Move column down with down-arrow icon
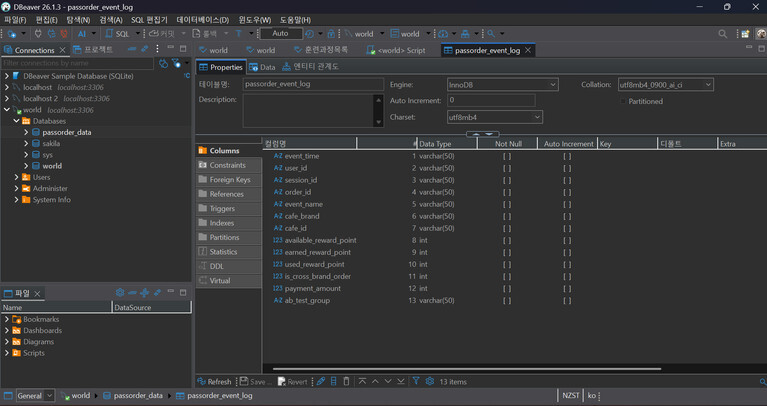The width and height of the screenshot is (767, 406). click(388, 381)
